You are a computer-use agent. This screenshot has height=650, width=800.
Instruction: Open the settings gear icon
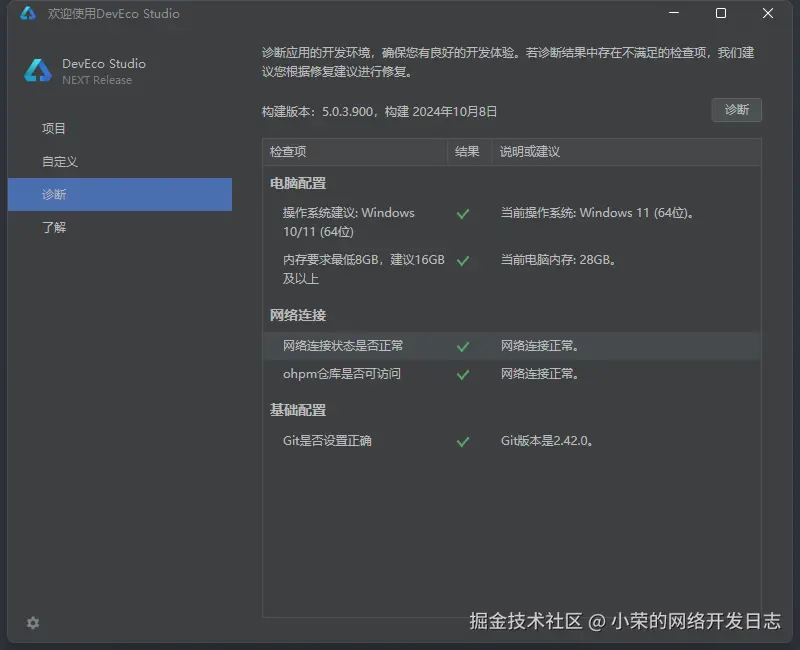pyautogui.click(x=33, y=622)
